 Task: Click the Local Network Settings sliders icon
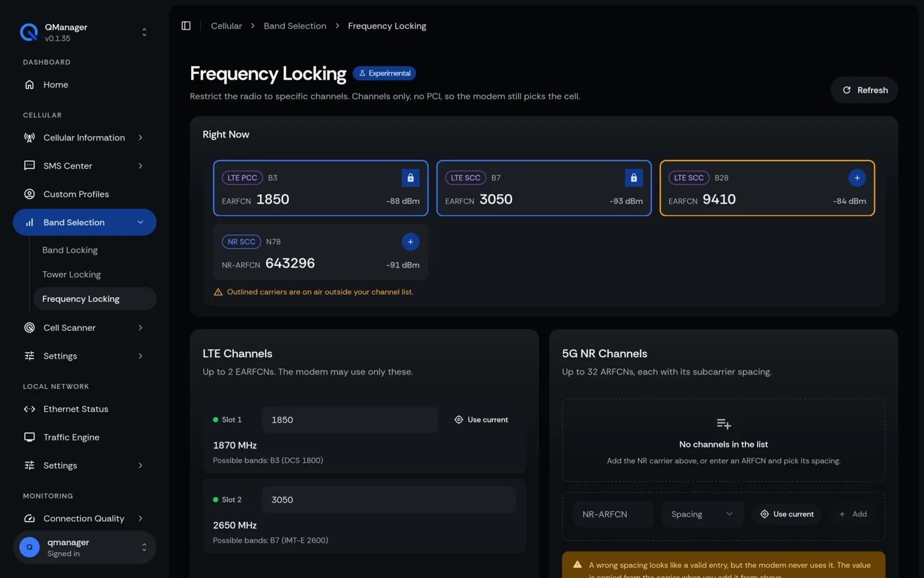click(29, 466)
